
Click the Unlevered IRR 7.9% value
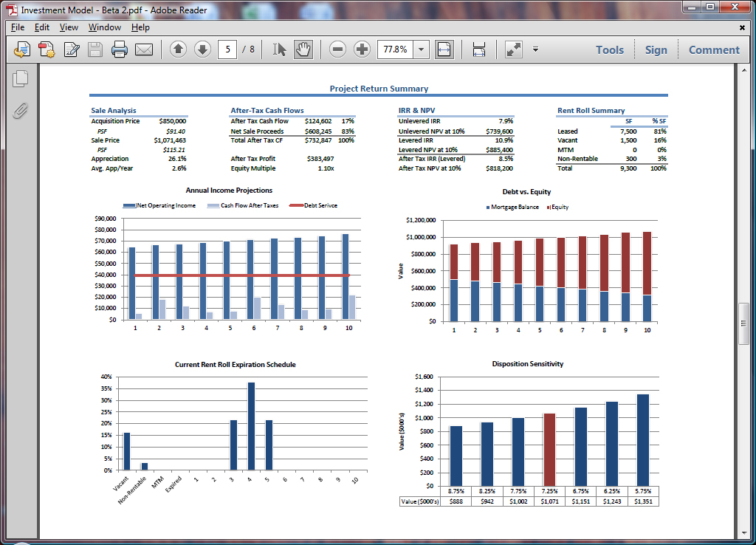coord(506,121)
